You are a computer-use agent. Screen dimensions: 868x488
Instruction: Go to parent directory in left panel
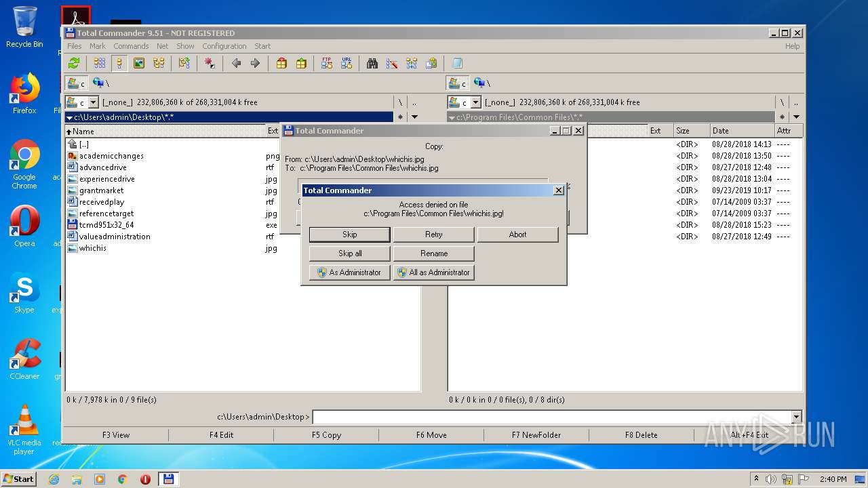(x=414, y=102)
